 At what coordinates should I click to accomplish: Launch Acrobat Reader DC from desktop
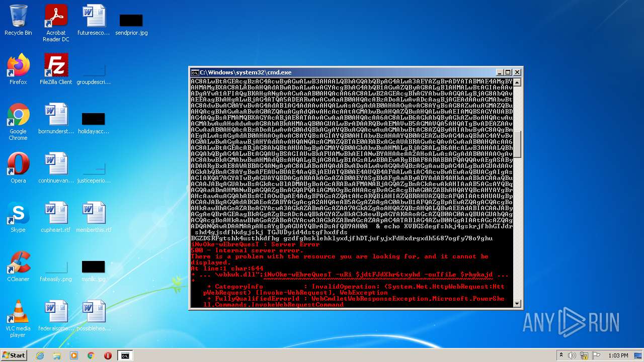point(56,23)
